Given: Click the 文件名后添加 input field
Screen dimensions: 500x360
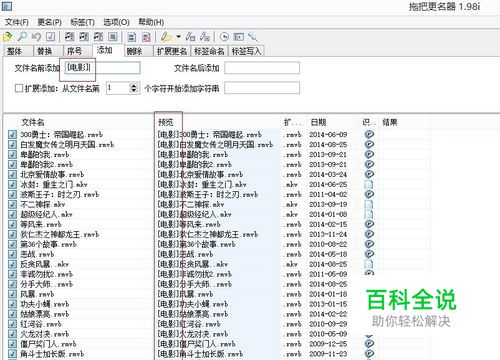Looking at the screenshot, I should (x=262, y=68).
